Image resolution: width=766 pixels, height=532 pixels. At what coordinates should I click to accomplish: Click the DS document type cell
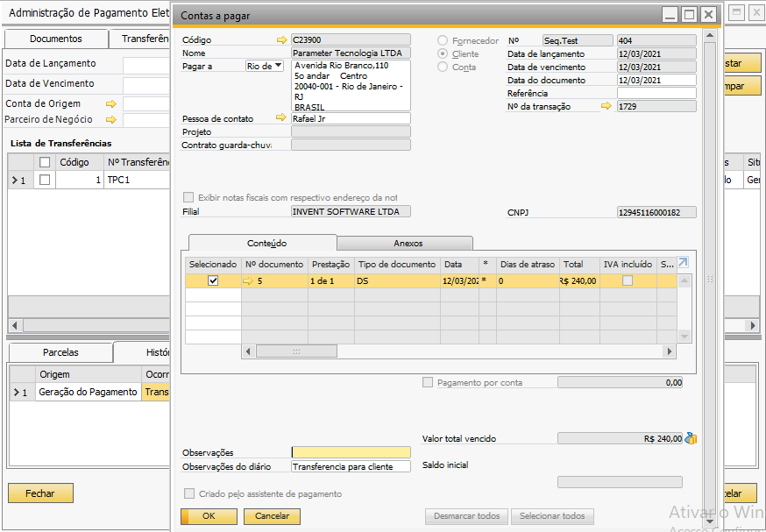(397, 281)
